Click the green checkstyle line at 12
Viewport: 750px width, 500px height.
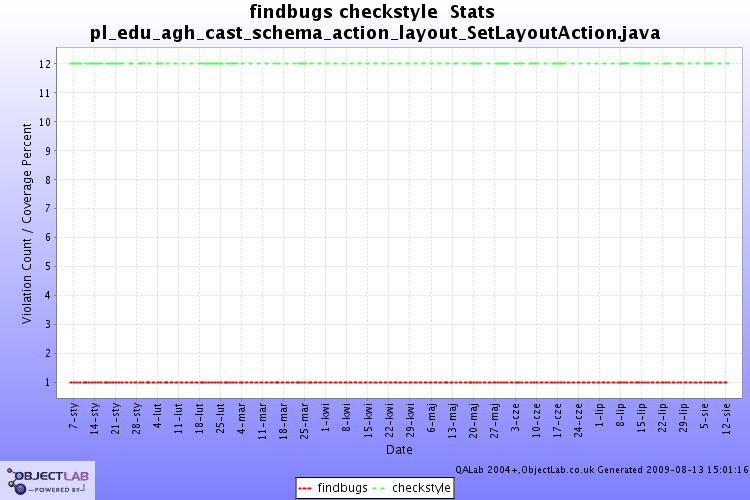click(400, 63)
